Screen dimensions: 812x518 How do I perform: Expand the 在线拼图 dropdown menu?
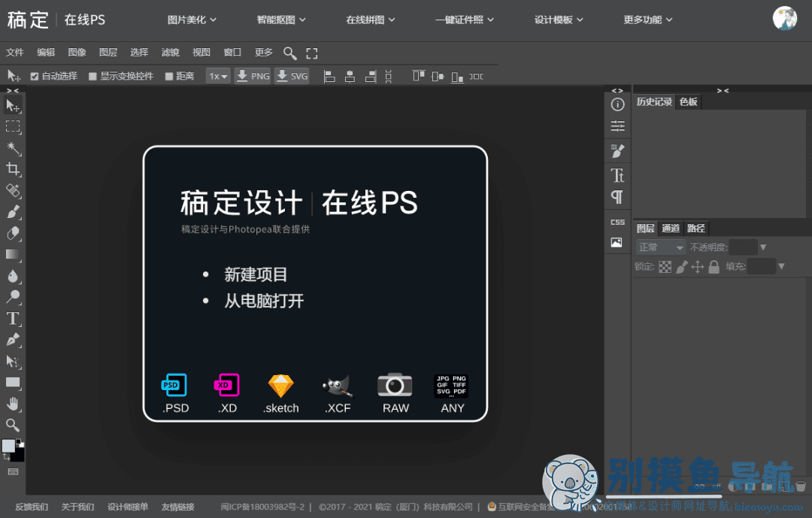coord(371,20)
